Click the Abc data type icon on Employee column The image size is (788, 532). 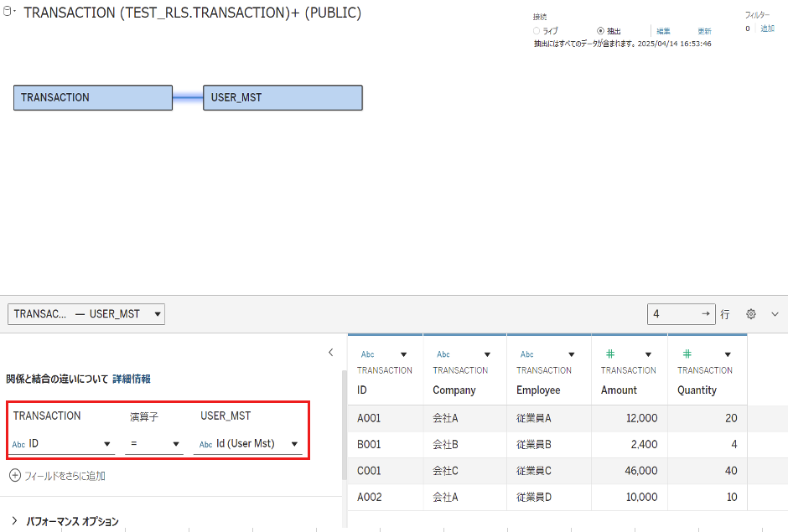(x=526, y=354)
